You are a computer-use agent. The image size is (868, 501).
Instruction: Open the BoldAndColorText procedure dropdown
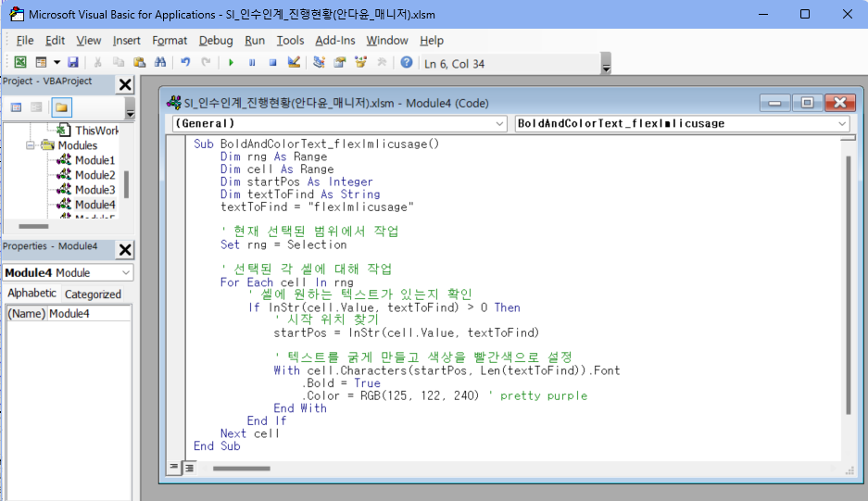[x=841, y=123]
